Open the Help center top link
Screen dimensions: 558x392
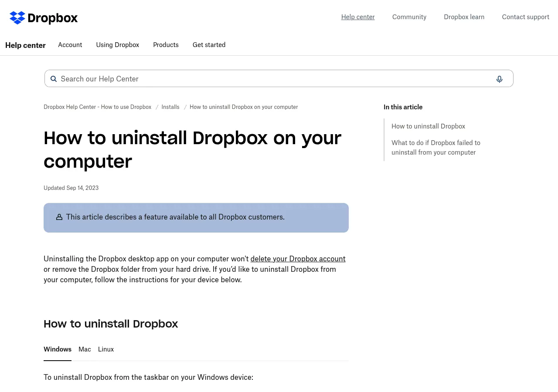coord(358,17)
